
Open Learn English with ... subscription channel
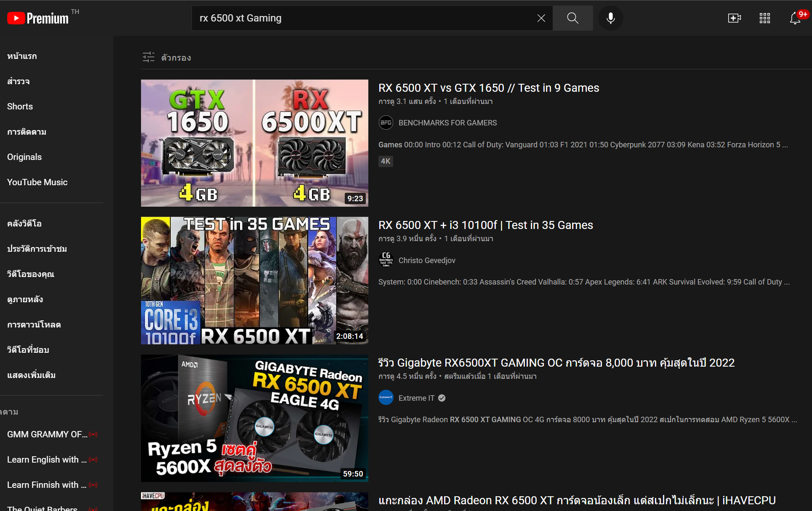pyautogui.click(x=47, y=460)
